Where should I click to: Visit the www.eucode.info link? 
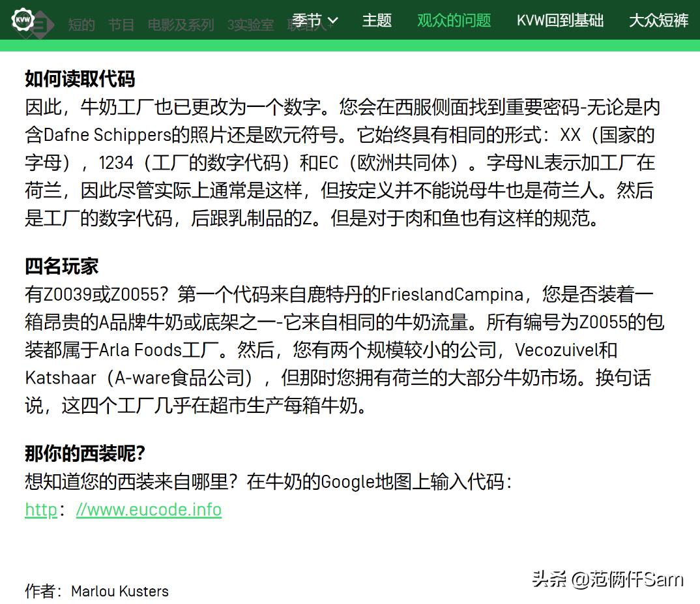point(149,509)
